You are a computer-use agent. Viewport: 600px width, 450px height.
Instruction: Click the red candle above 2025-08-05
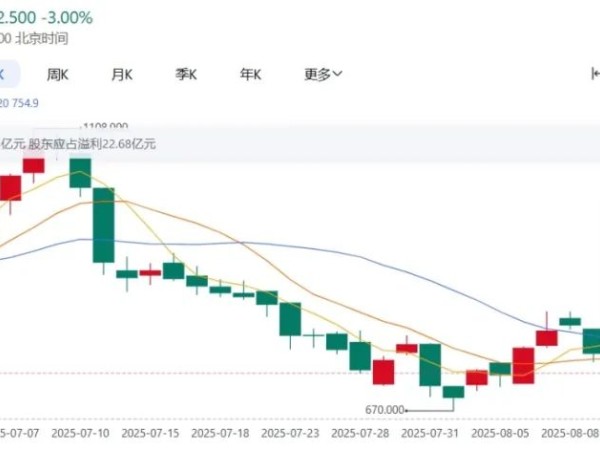coord(523,365)
